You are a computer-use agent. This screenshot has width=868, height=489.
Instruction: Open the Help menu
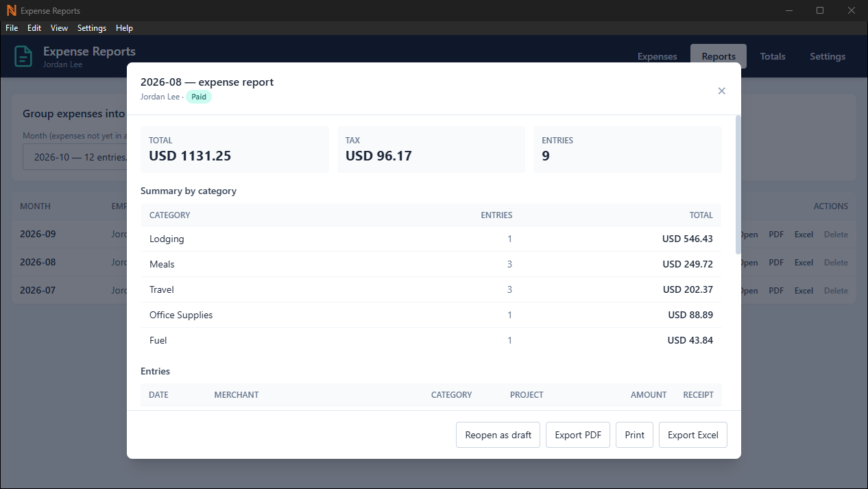point(124,28)
